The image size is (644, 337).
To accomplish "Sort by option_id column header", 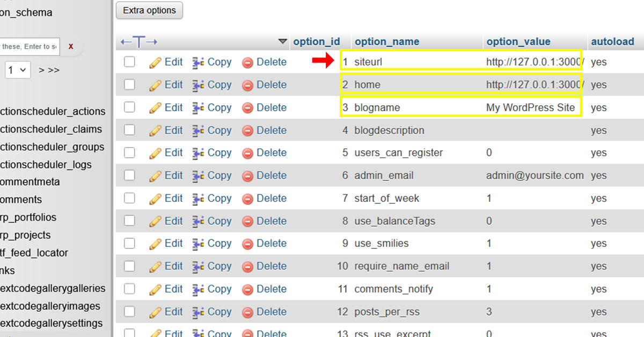I will 317,42.
